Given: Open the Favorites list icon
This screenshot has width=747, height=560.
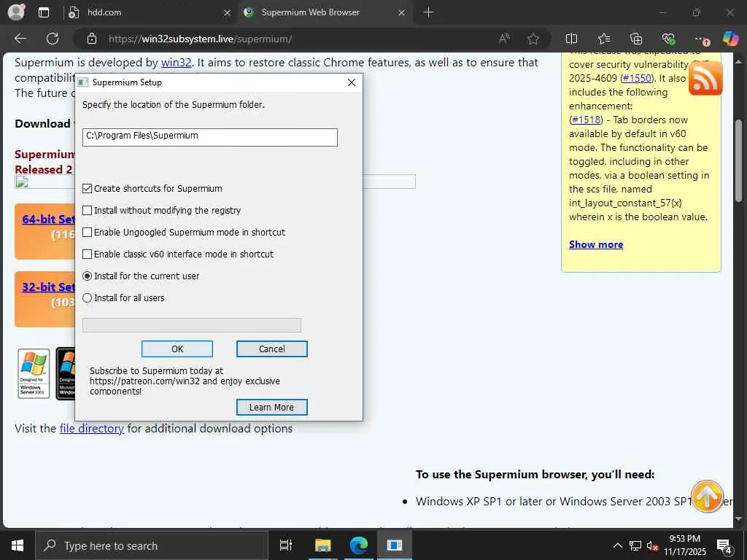Looking at the screenshot, I should (603, 39).
